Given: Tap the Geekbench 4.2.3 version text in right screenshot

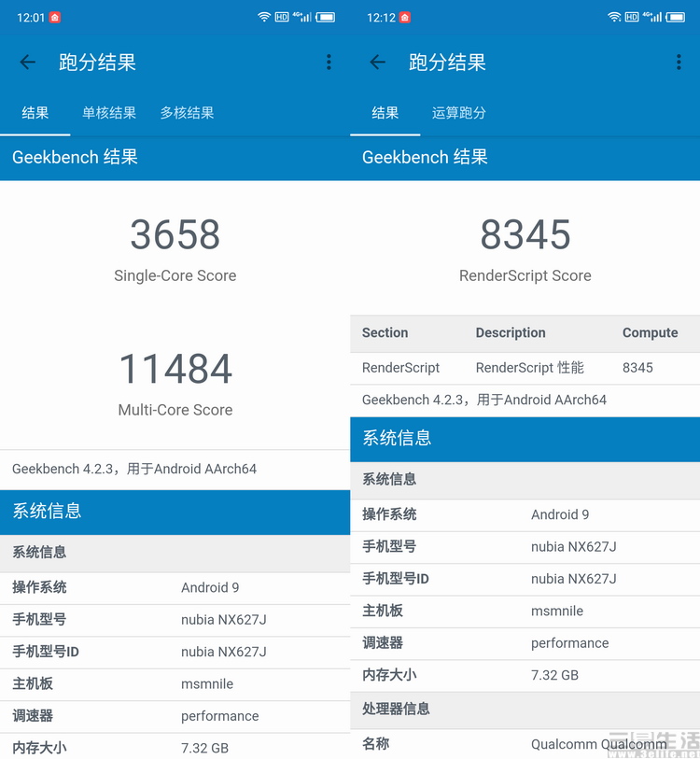Looking at the screenshot, I should [x=484, y=400].
